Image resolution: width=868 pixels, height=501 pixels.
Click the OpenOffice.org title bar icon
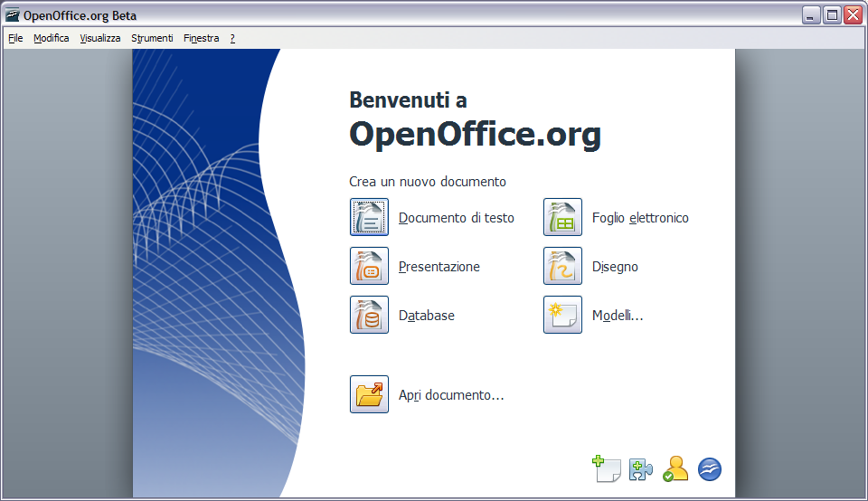[x=12, y=15]
